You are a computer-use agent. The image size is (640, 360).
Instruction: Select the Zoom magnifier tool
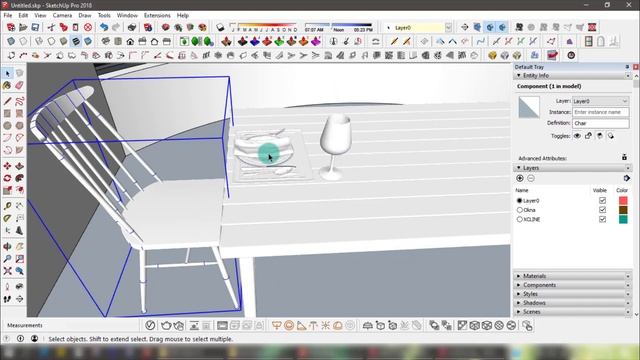tap(7, 259)
